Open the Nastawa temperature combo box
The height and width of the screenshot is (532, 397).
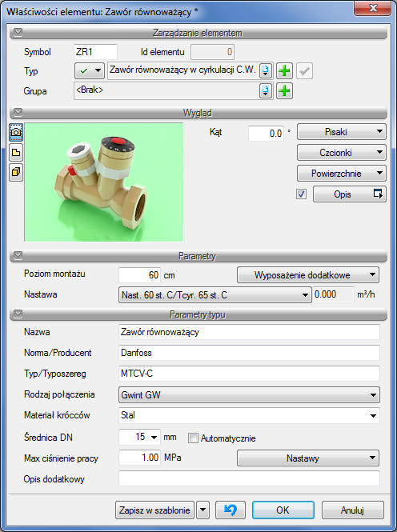tap(215, 295)
